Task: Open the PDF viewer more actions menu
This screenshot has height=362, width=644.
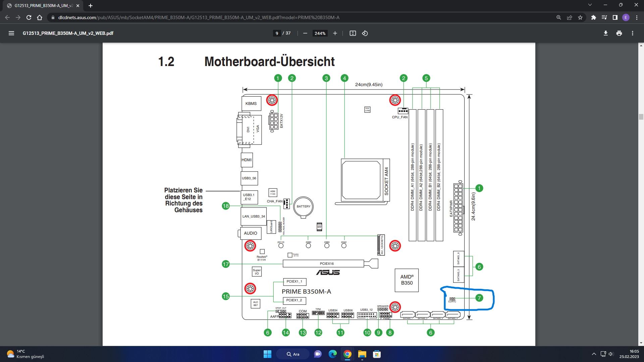Action: 632,33
